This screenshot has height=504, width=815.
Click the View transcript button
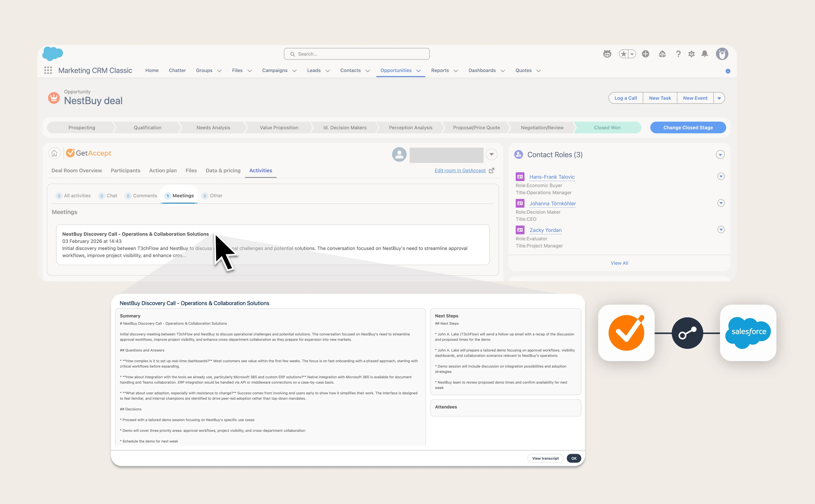[545, 458]
